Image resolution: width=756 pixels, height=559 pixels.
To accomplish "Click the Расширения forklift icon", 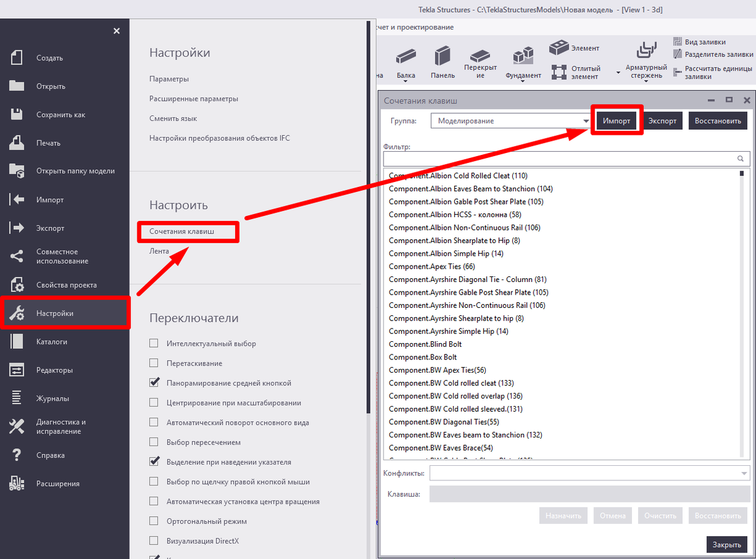I will pos(16,483).
